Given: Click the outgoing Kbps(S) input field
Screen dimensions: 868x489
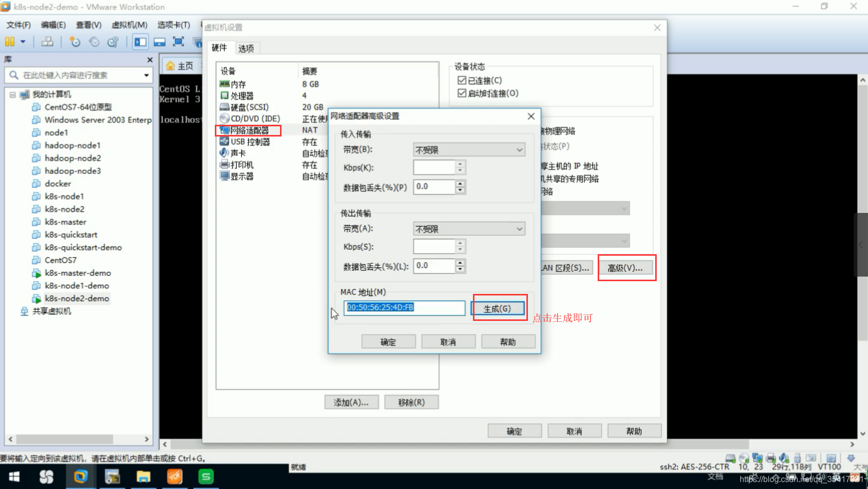Looking at the screenshot, I should pyautogui.click(x=434, y=247).
